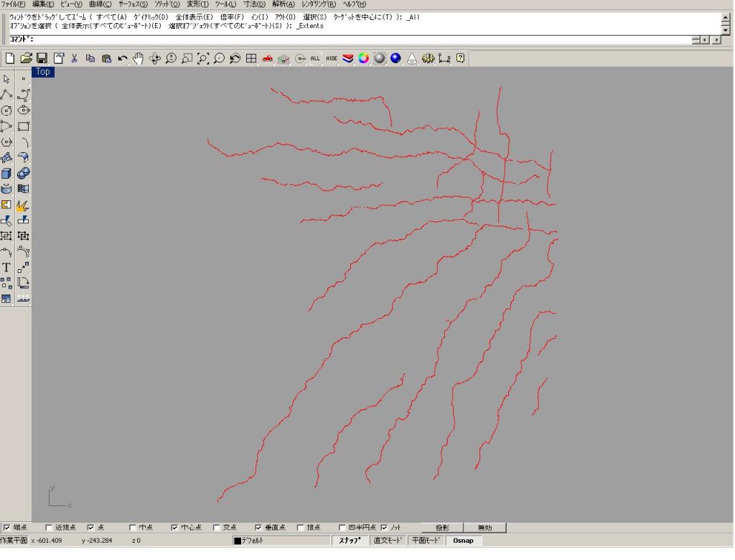Image resolution: width=735 pixels, height=560 pixels.
Task: Open the レンダリング(R) menu
Action: pyautogui.click(x=319, y=4)
